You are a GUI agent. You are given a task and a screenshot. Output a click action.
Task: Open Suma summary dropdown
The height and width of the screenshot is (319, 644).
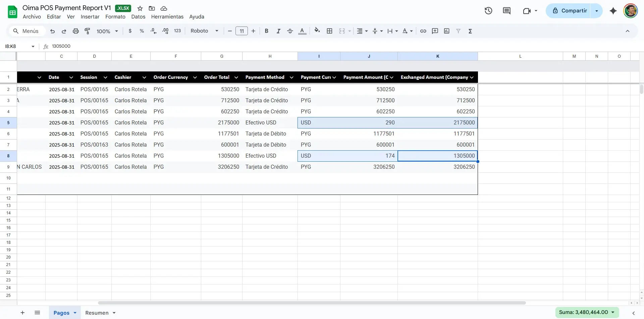[587, 312]
